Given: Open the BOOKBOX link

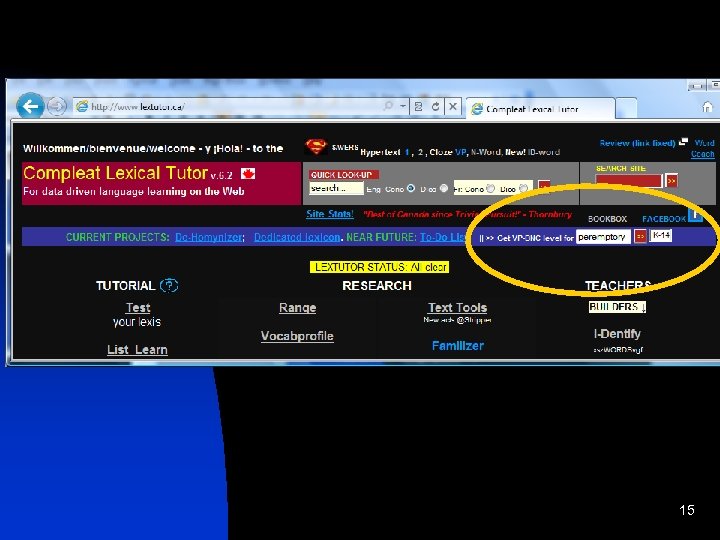Looking at the screenshot, I should (607, 219).
